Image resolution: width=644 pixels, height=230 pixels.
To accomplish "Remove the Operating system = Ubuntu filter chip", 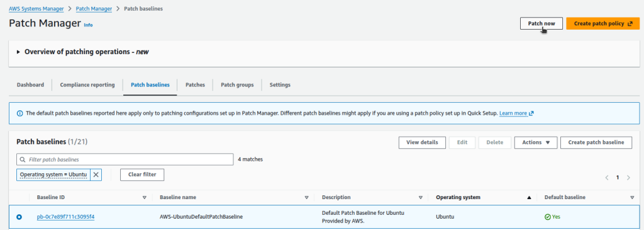I will click(96, 175).
